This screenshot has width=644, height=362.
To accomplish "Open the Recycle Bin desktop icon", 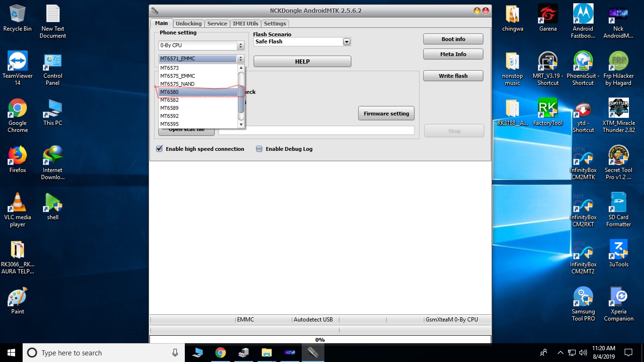I will 17,18.
